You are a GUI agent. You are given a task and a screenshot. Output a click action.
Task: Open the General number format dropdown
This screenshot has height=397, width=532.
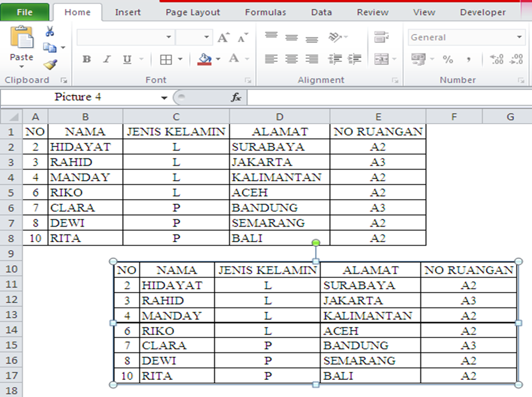coord(520,37)
